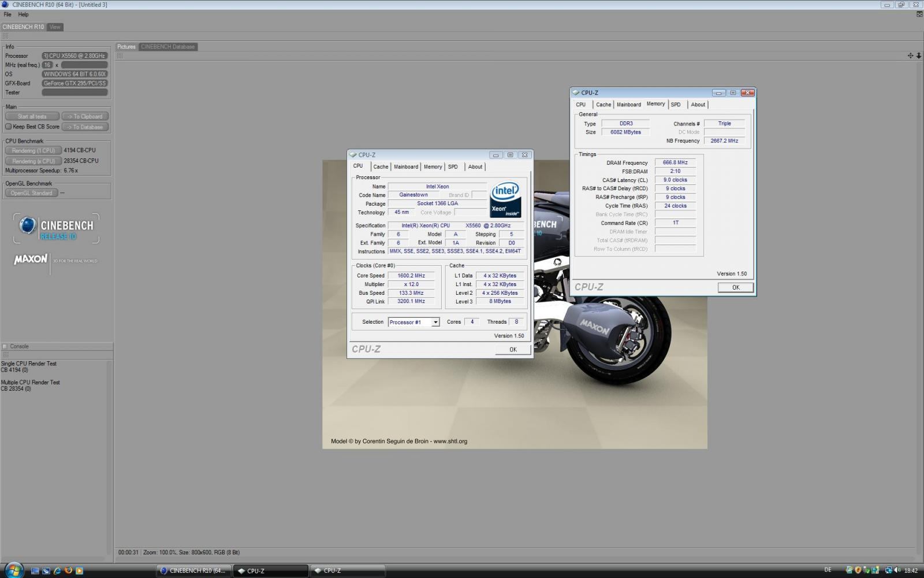Enable the Keep Best CB Score checkbox
Screen dimensions: 924x578
coord(8,127)
